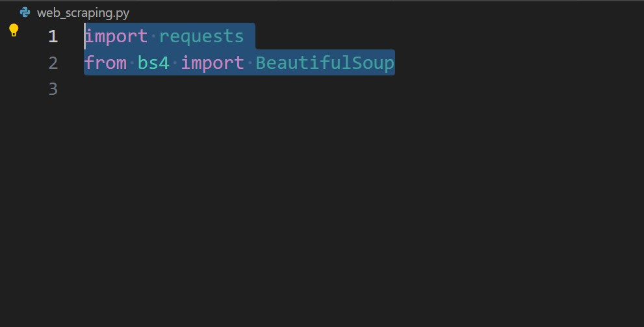This screenshot has height=327, width=644.
Task: Select line 2 via its line number
Action: (53, 63)
